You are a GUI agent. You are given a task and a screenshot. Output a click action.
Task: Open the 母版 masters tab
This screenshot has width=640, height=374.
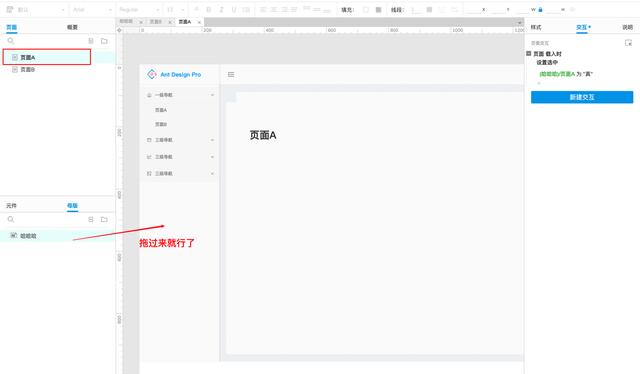(72, 205)
